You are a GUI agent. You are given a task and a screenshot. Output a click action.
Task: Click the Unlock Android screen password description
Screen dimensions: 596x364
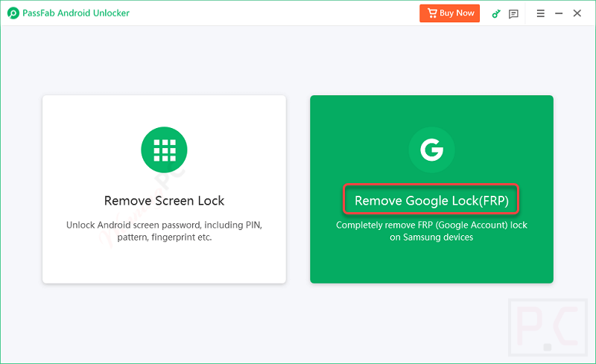click(x=164, y=231)
